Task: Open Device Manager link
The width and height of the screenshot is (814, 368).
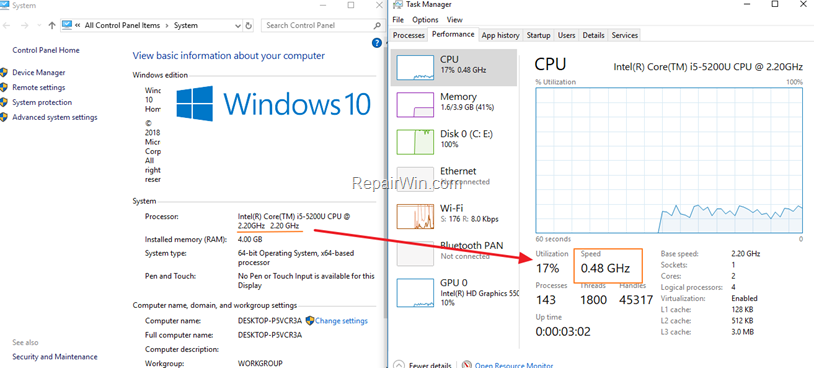Action: pyautogui.click(x=39, y=73)
